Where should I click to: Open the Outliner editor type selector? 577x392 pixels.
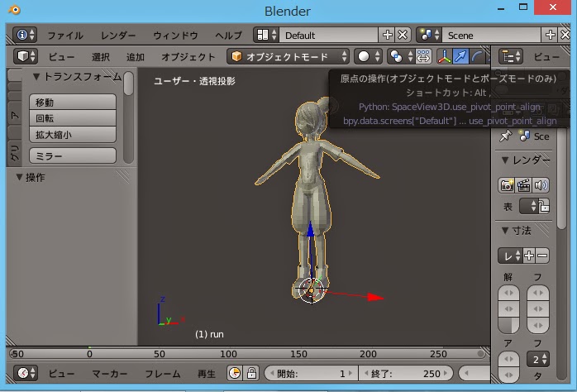[511, 56]
